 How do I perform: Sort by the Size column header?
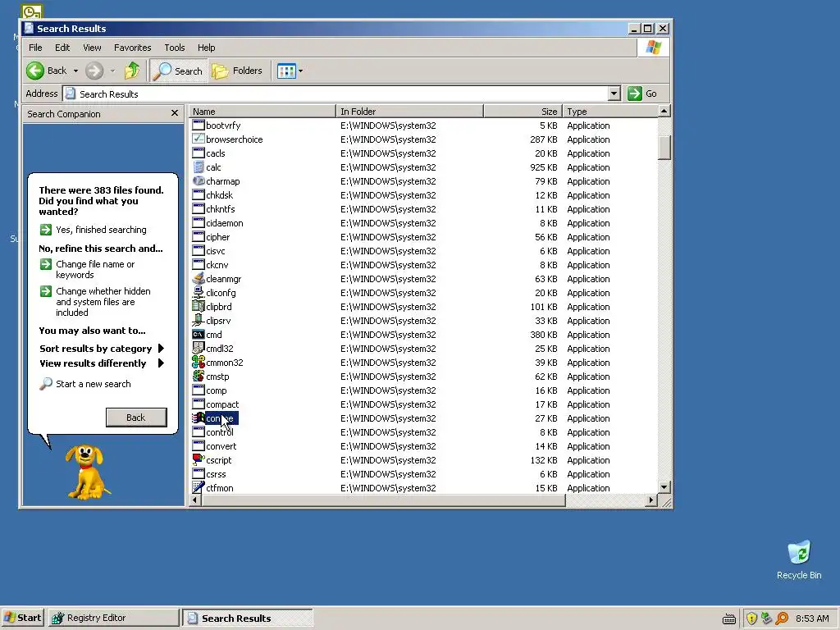pos(523,112)
